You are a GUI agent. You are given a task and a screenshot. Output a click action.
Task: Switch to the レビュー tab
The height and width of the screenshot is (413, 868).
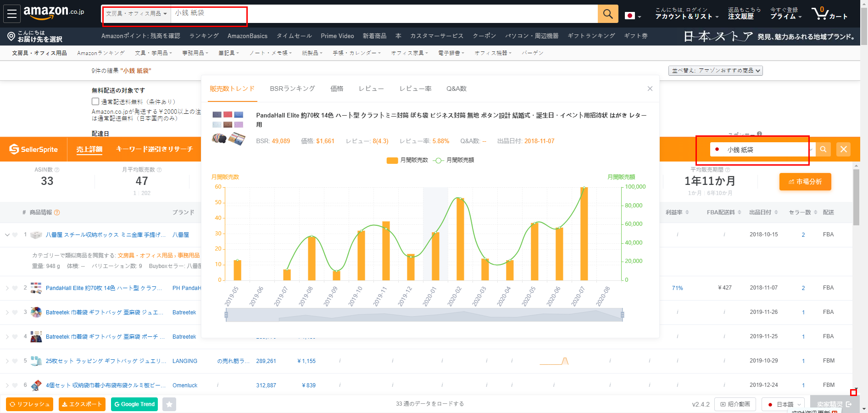[x=371, y=89]
